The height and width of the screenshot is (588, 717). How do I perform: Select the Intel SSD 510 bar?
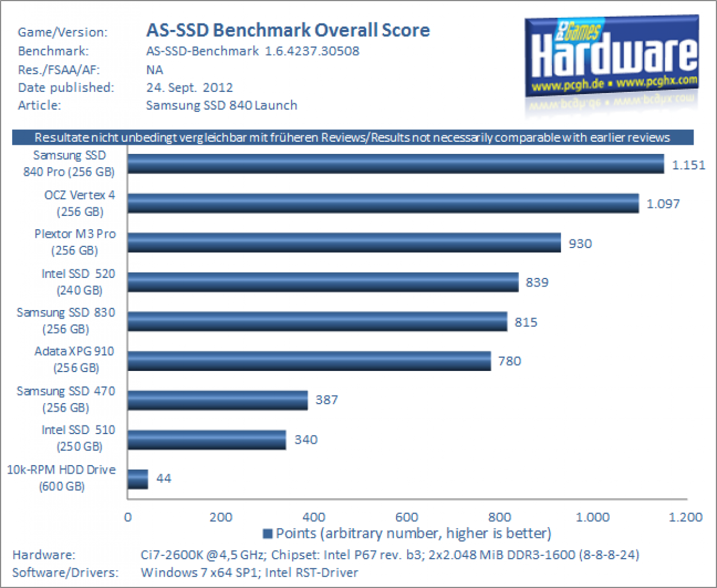pyautogui.click(x=207, y=440)
